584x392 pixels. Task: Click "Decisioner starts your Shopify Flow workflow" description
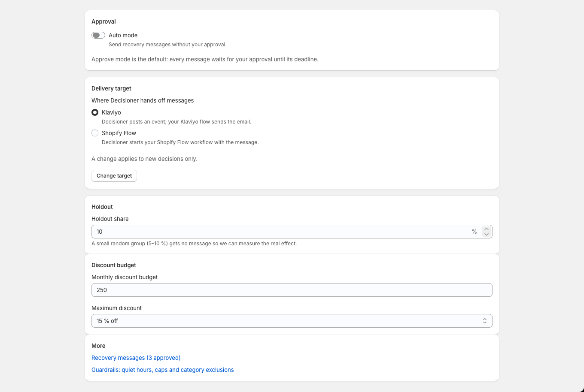click(180, 142)
